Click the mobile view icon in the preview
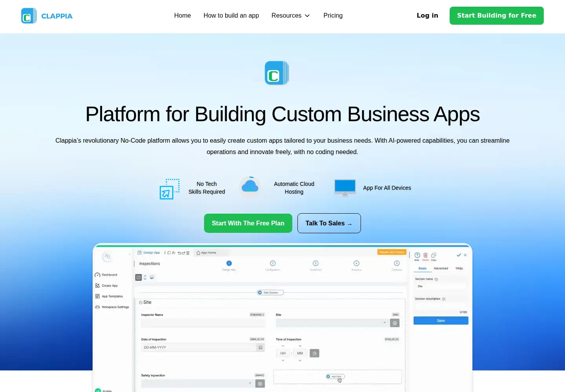The height and width of the screenshot is (392, 565). 145,278
